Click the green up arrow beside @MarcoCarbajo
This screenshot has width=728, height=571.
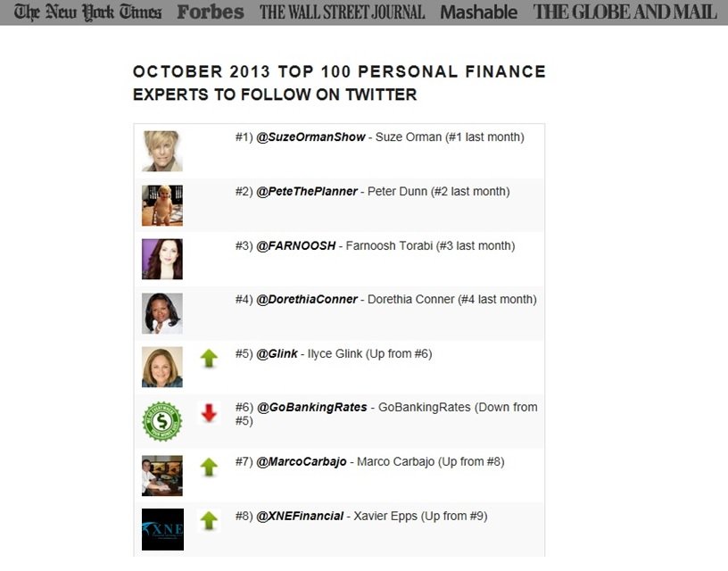tap(209, 467)
